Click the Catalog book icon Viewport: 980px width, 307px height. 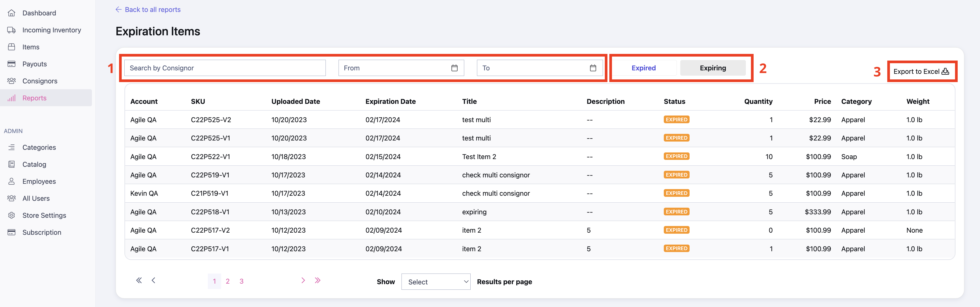coord(11,164)
